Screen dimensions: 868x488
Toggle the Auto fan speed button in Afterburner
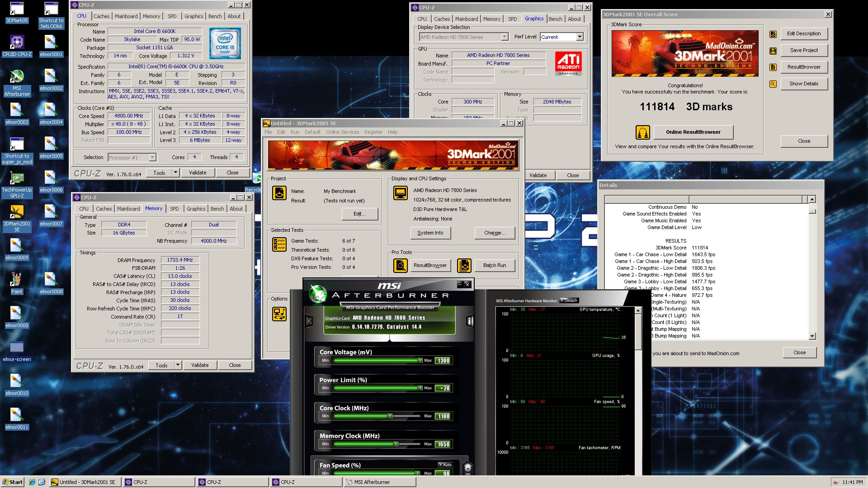pyautogui.click(x=445, y=465)
